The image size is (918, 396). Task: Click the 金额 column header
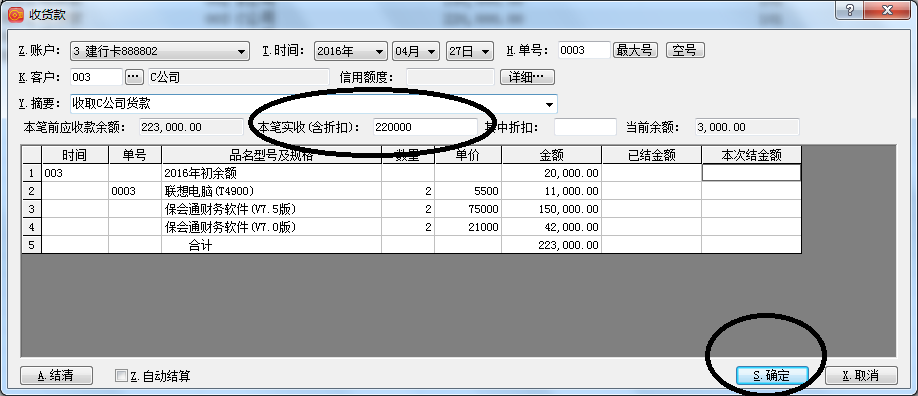(x=552, y=155)
